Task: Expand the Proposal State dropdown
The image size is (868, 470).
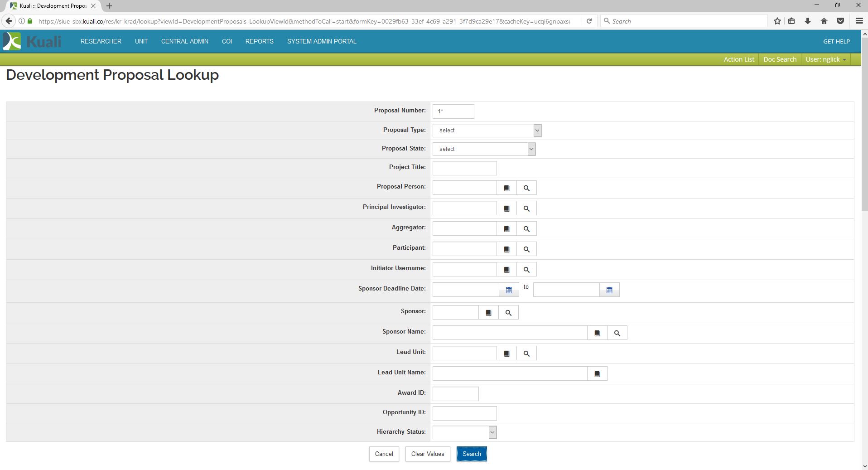Action: tap(484, 149)
